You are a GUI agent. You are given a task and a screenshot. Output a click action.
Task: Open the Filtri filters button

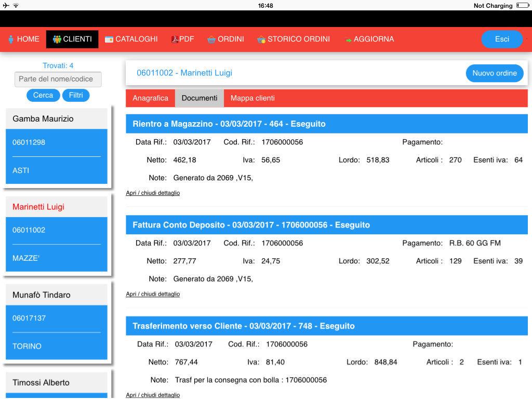pyautogui.click(x=76, y=96)
